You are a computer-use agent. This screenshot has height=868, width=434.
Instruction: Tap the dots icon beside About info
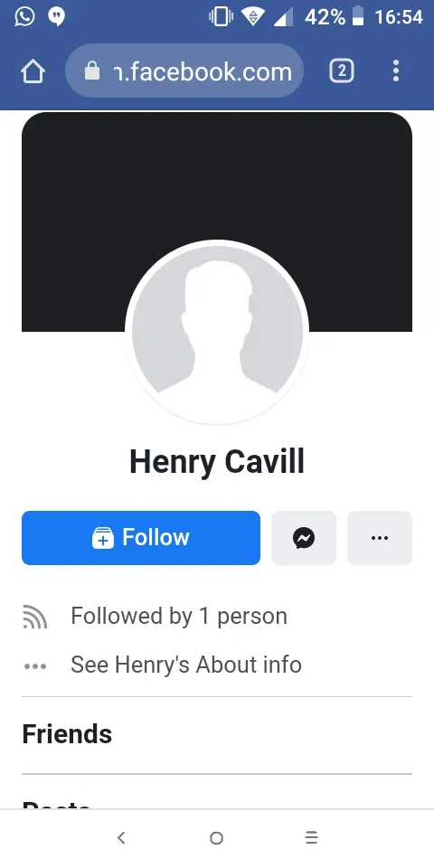35,666
